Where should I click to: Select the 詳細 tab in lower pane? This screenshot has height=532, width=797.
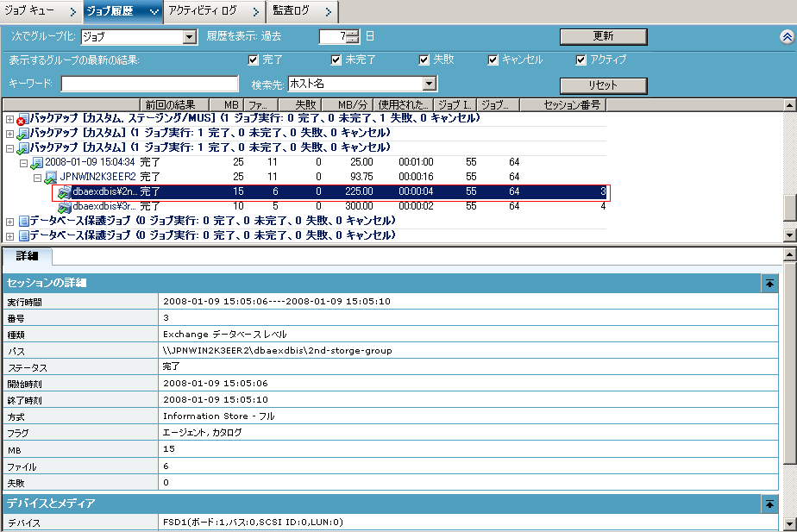pos(27,256)
